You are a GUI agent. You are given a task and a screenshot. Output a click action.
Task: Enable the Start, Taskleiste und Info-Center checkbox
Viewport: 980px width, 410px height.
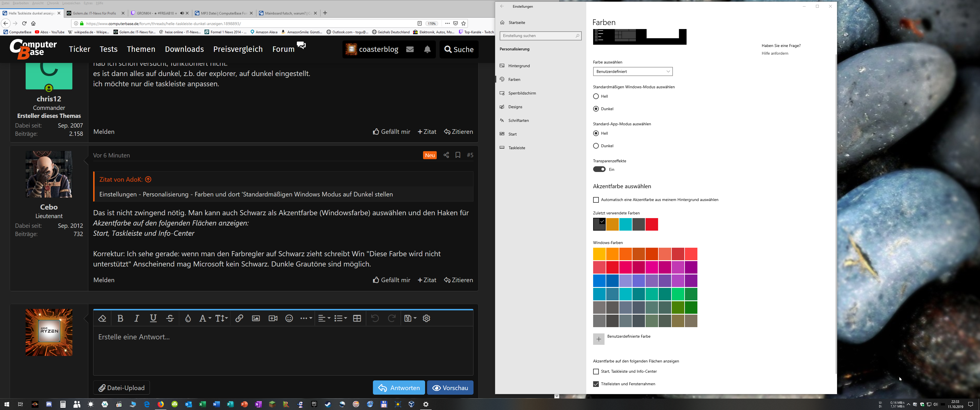[596, 372]
